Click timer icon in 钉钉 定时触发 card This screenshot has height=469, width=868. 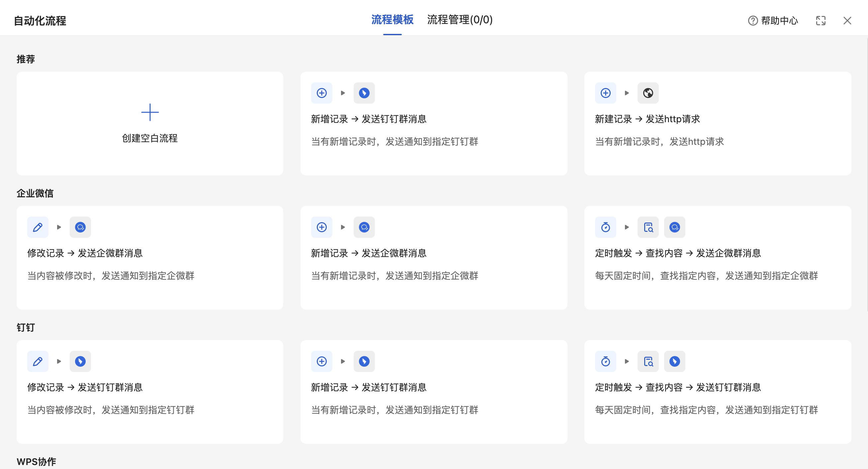[606, 361]
